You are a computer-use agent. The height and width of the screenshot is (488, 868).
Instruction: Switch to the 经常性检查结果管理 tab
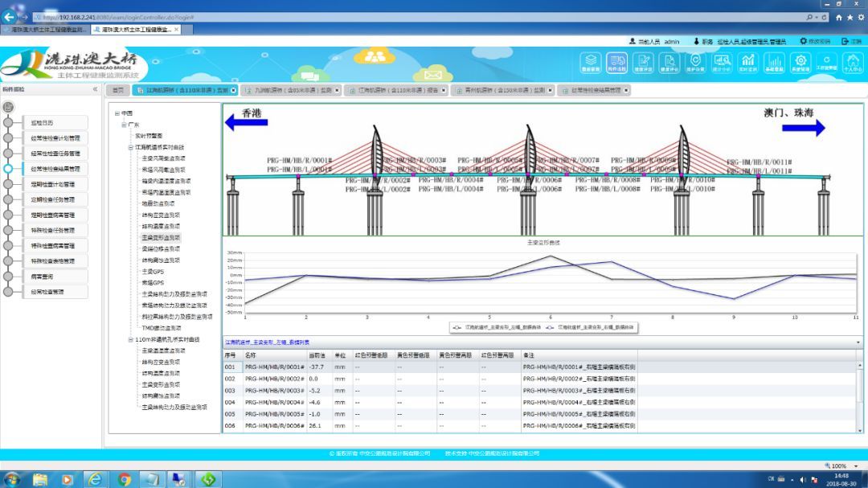(592, 90)
